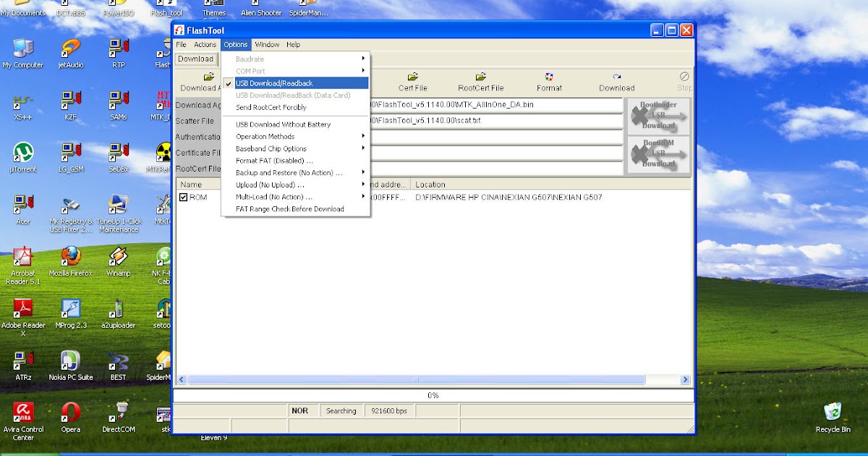This screenshot has width=868, height=456.
Task: Select the ATRz desktop shortcut
Action: point(23,360)
